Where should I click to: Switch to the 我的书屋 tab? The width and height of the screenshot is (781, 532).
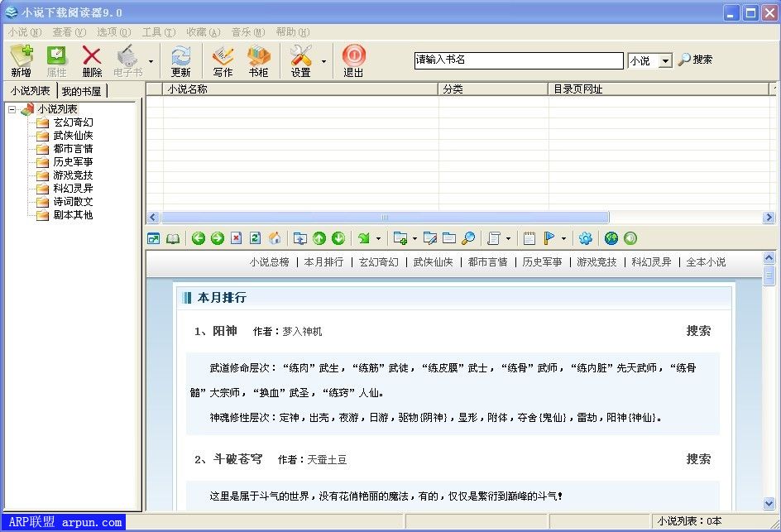pyautogui.click(x=83, y=91)
